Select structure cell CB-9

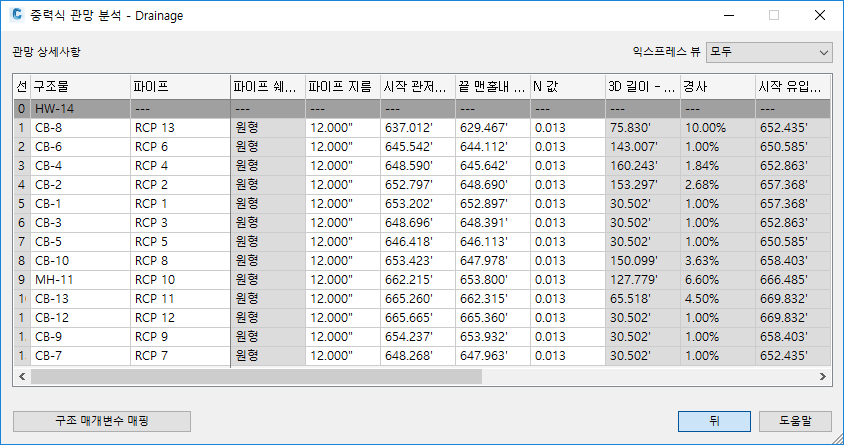coord(80,337)
